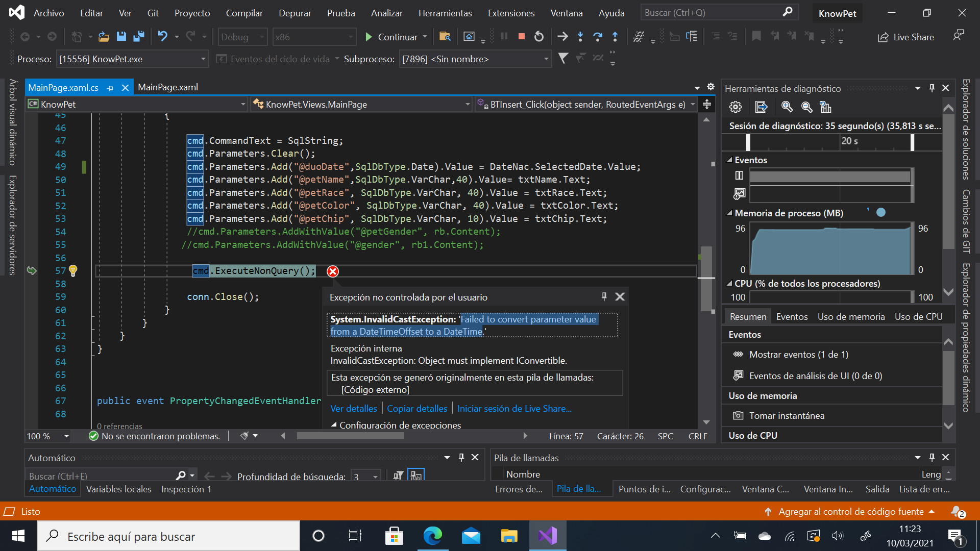Click the Restart debugging icon
This screenshot has height=551, width=980.
[539, 36]
